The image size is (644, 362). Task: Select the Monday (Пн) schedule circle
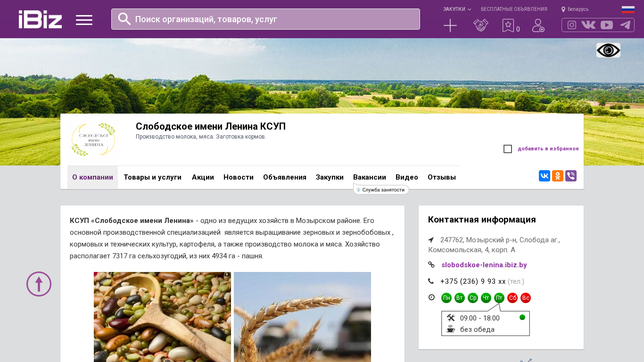pos(446,298)
